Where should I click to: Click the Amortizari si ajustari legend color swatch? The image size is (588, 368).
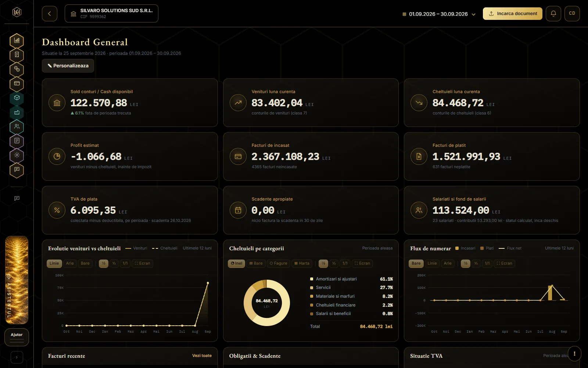tap(312, 279)
